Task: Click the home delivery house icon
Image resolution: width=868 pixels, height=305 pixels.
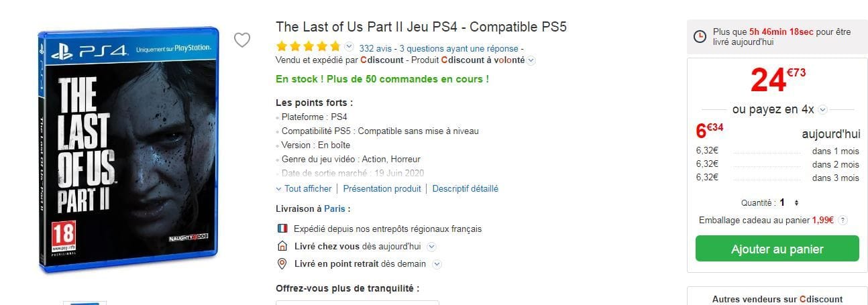Action: pos(282,246)
